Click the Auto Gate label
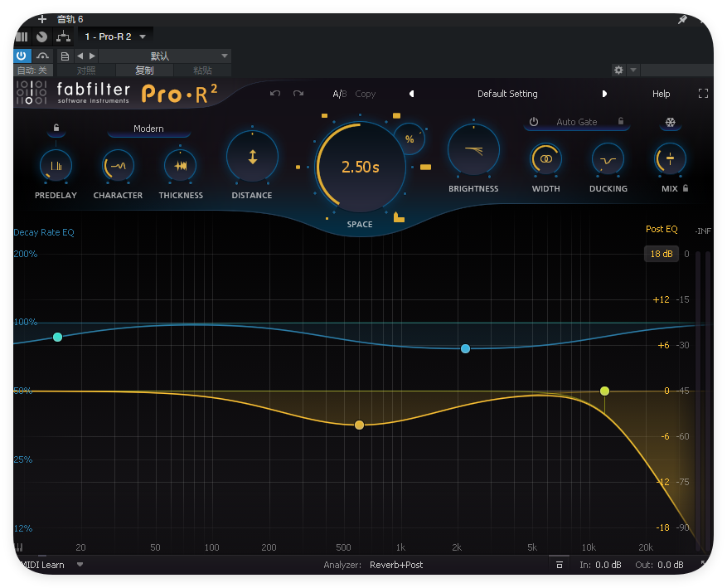 (x=577, y=122)
